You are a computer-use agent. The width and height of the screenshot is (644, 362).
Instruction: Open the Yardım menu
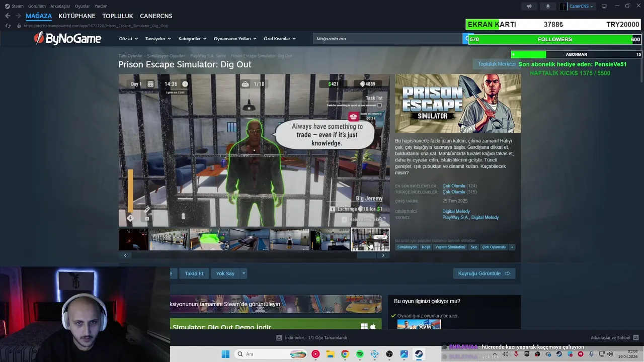[x=101, y=6]
